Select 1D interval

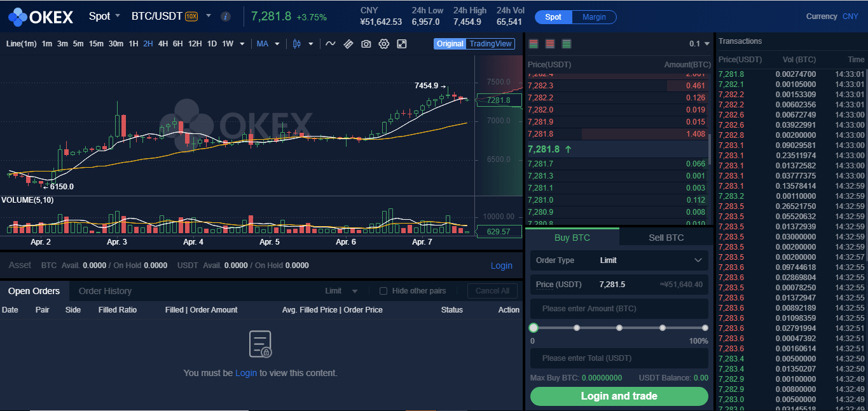(x=212, y=44)
